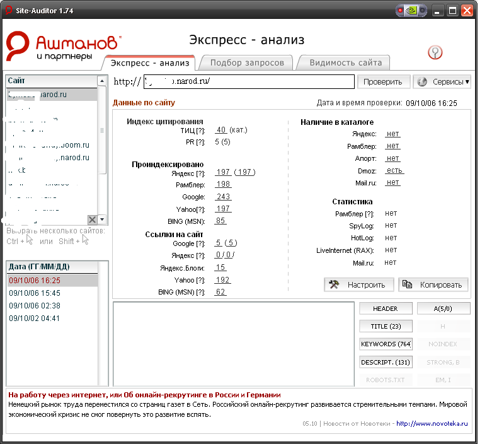504x444 pixels.
Task: Click the Yandex links value 0/0/
Action: pos(225,255)
